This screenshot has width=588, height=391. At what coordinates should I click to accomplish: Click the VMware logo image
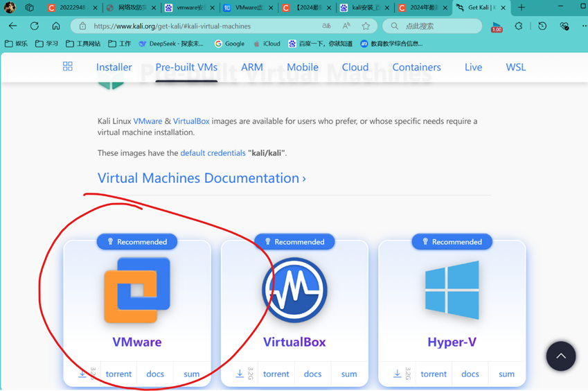137,290
